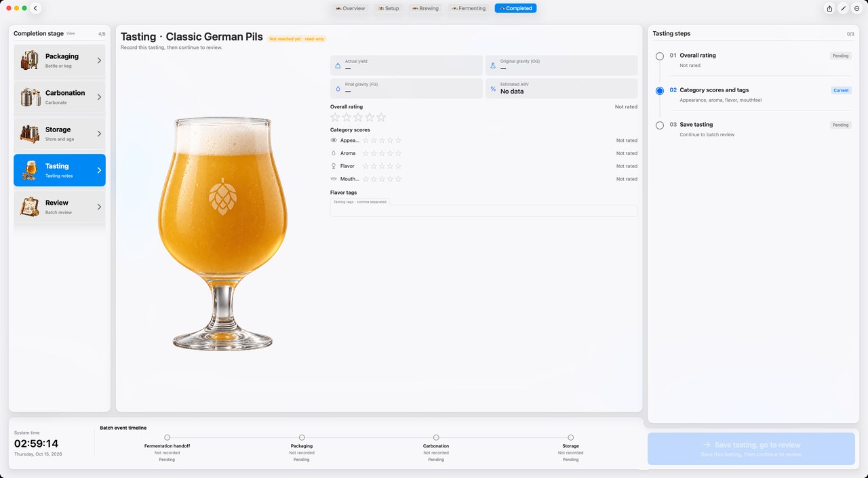
Task: Click the Carbonation keg icon
Action: coord(29,97)
